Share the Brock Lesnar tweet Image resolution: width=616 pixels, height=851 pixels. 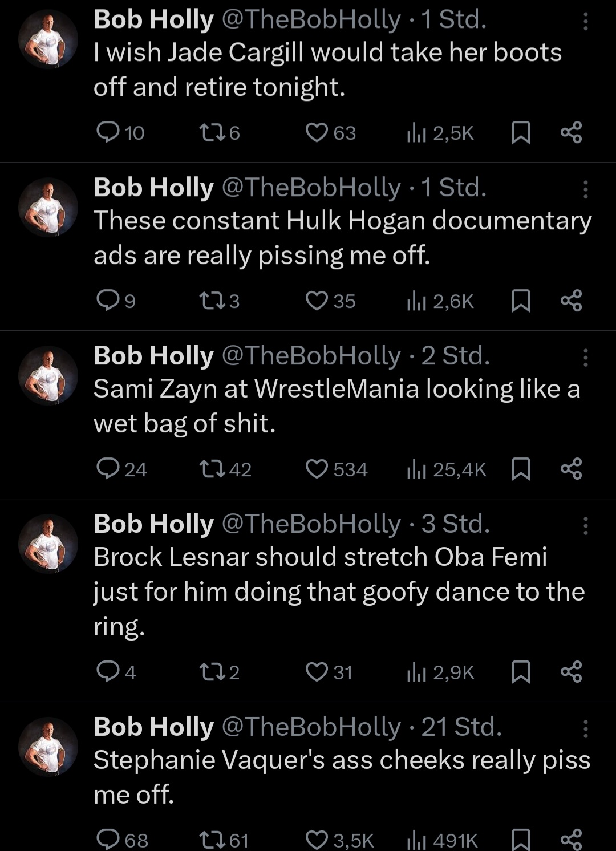pos(571,671)
